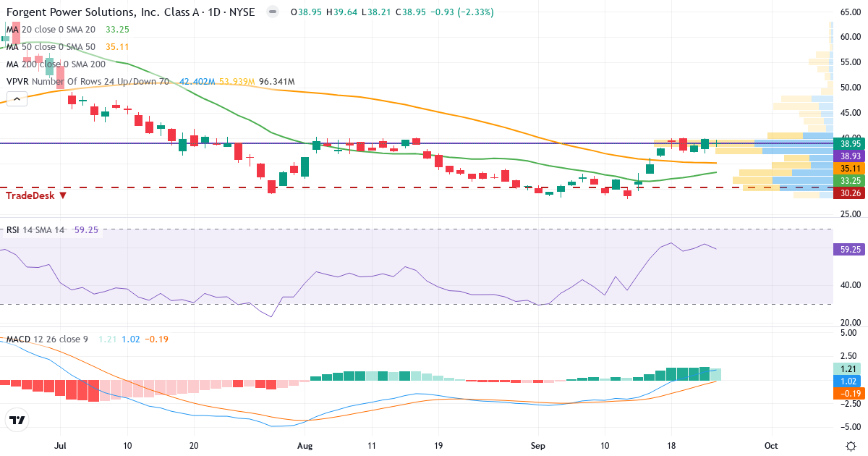Screen dimensions: 868x456
Task: Click the high value H39.64
Action: (341, 12)
